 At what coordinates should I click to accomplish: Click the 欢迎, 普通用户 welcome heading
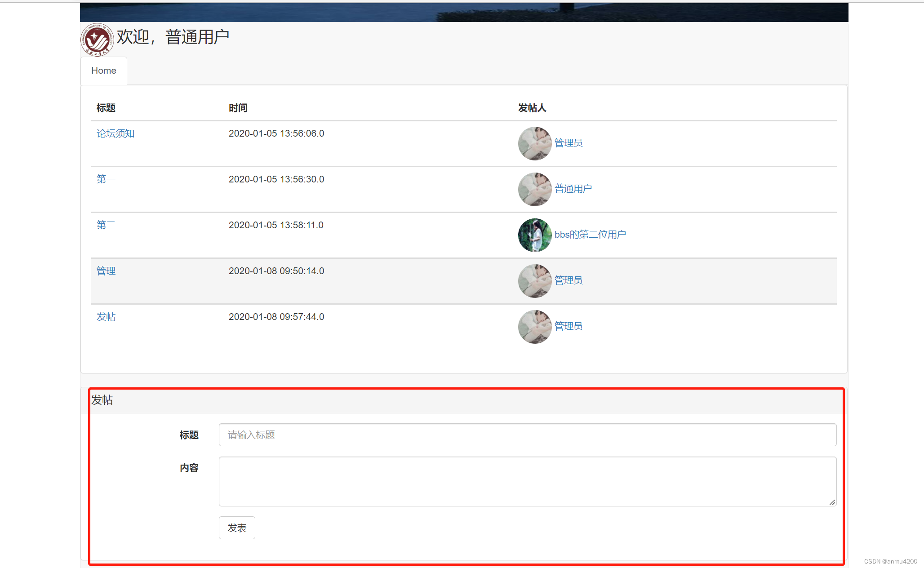(173, 37)
